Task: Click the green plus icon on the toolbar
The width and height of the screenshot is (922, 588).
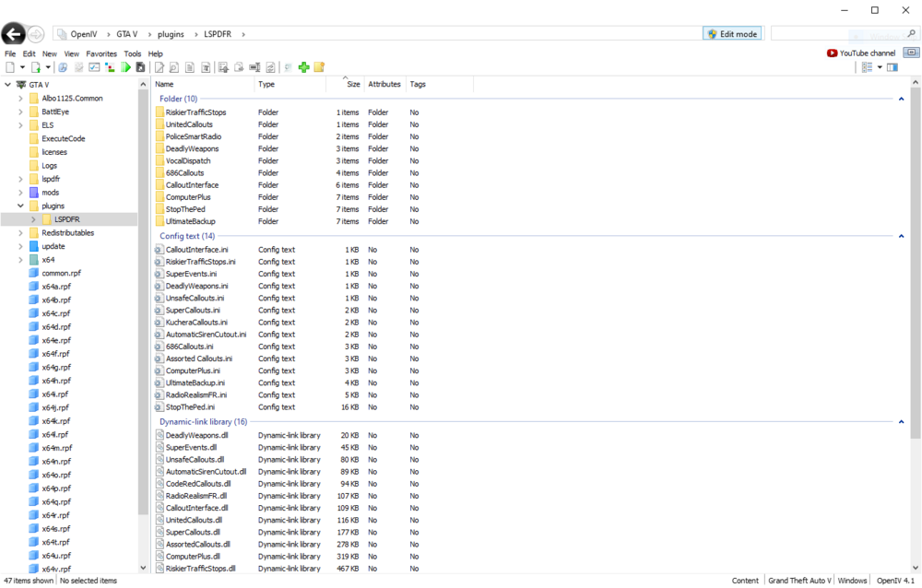Action: point(303,66)
